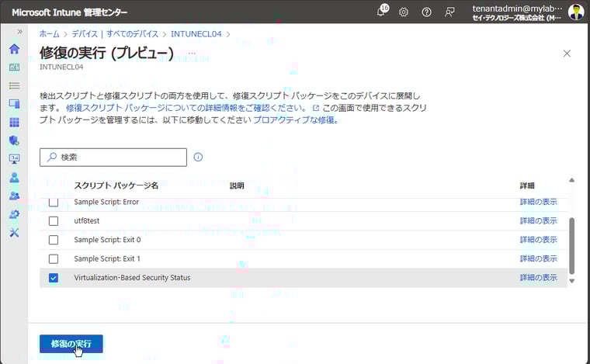Viewport: 590px width, 364px height.
Task: Open the Dashboard icon in sidebar
Action: coord(14,68)
